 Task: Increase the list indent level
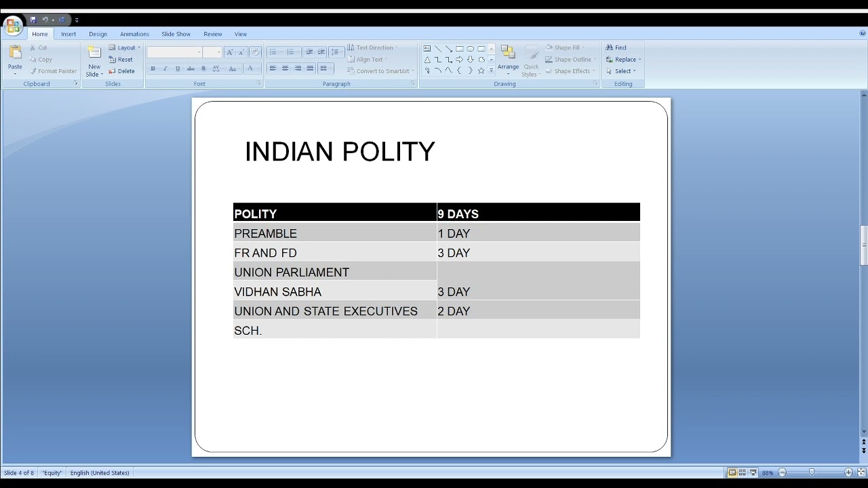321,52
